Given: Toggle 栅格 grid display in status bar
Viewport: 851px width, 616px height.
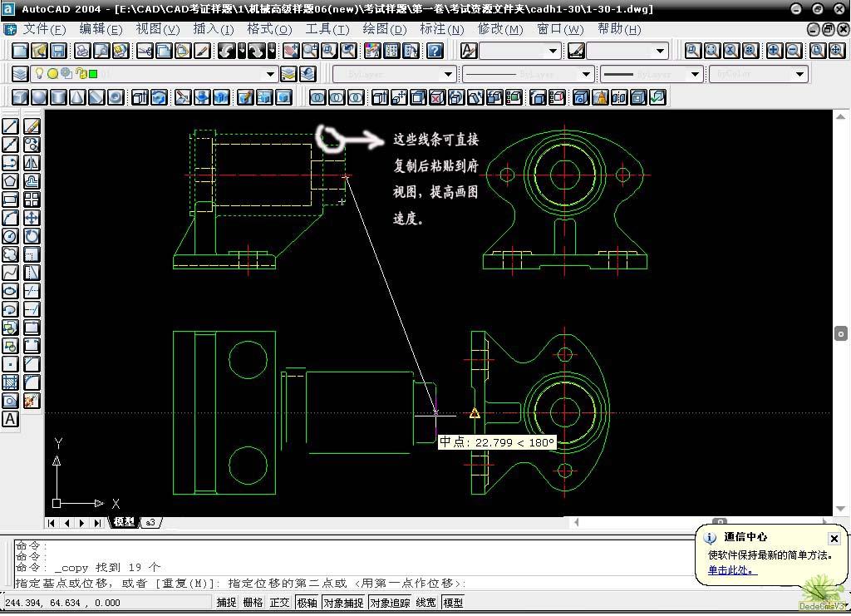Looking at the screenshot, I should coord(253,603).
